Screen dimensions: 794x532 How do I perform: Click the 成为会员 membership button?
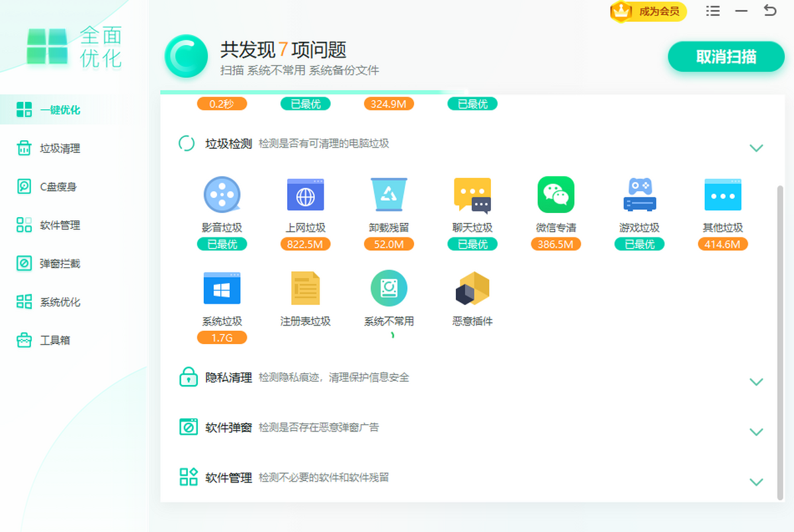point(649,11)
